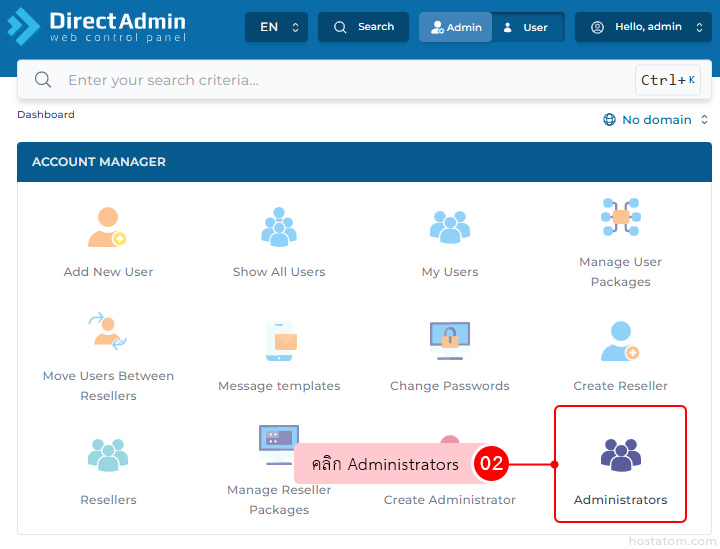The width and height of the screenshot is (720, 549).
Task: Click the Add New User label
Action: pos(108,272)
